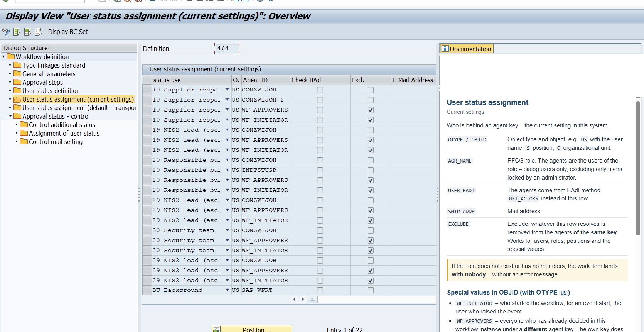Click row selector of BU Background row

[147, 290]
